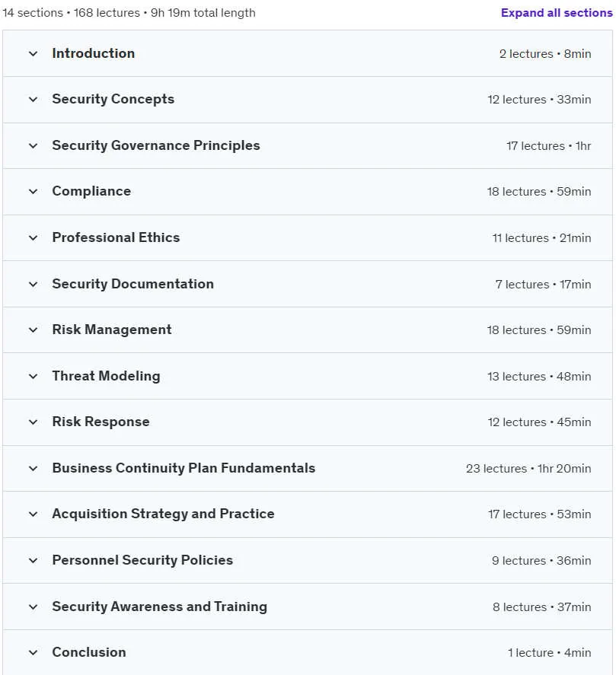This screenshot has width=616, height=675.
Task: Click the Compliance section title
Action: (91, 191)
